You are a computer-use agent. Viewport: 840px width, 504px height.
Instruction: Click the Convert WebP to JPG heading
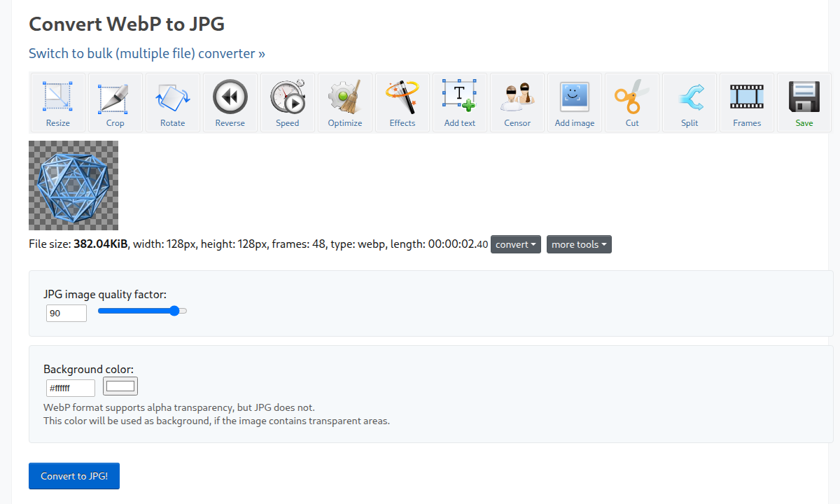click(x=127, y=24)
